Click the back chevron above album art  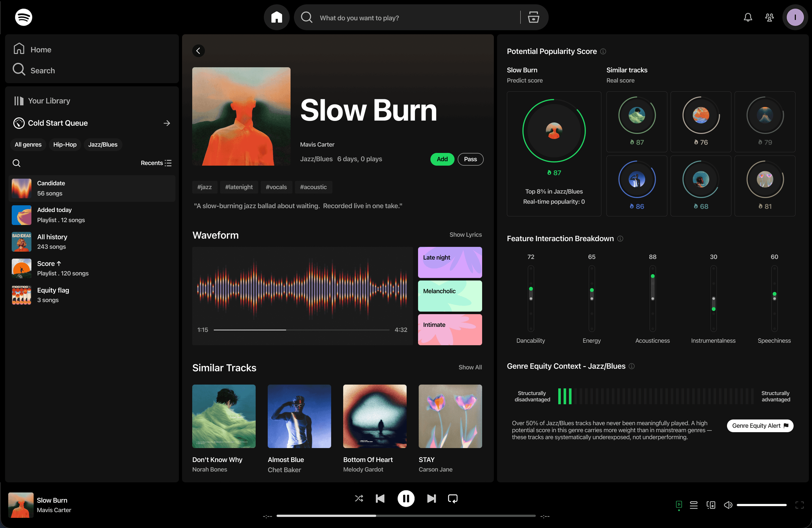pyautogui.click(x=199, y=51)
